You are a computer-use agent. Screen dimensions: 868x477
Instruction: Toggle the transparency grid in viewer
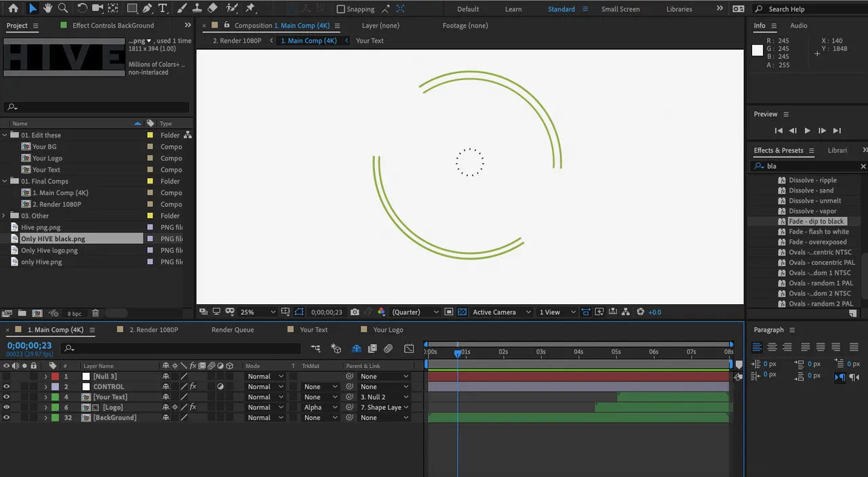462,312
